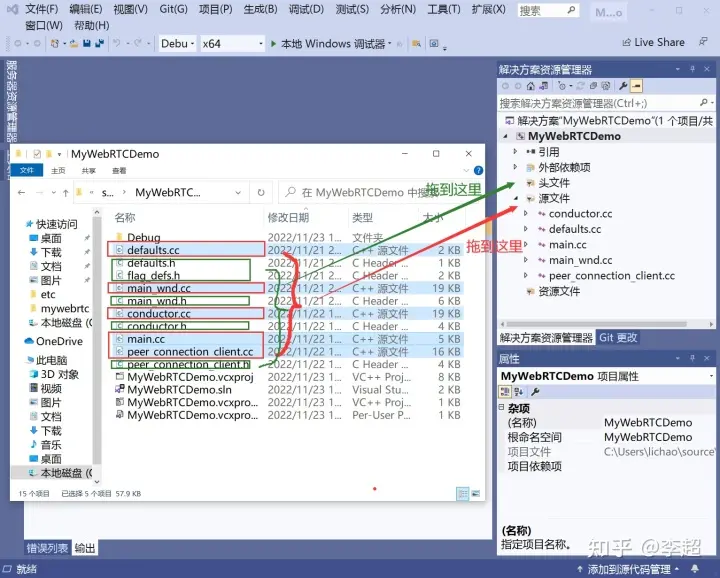The width and height of the screenshot is (720, 578).
Task: Switch Explorer to large thumbnails view
Action: tap(475, 494)
